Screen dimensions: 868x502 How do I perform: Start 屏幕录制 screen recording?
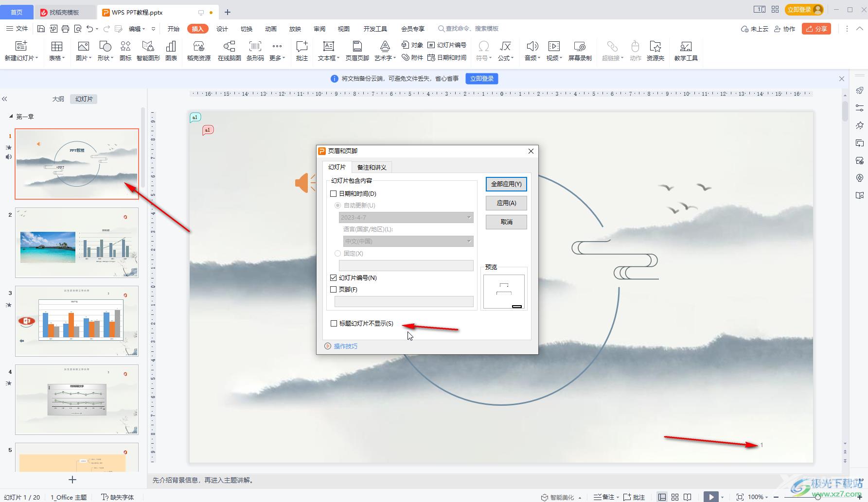tap(580, 51)
